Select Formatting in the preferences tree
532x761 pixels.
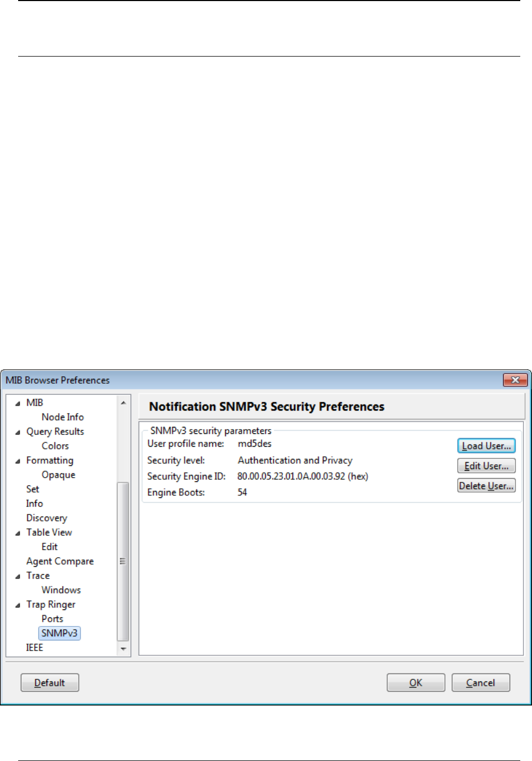(50, 460)
